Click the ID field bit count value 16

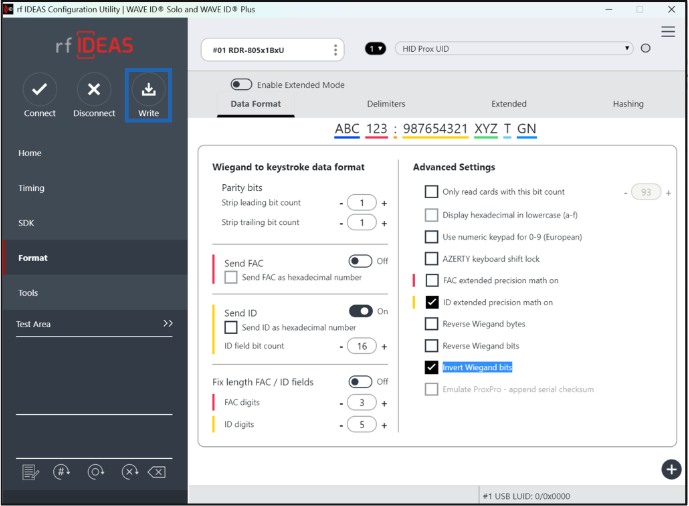pos(362,346)
